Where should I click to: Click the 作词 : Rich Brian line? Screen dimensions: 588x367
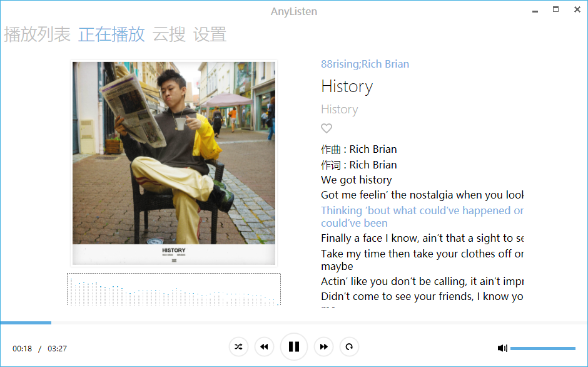[359, 165]
